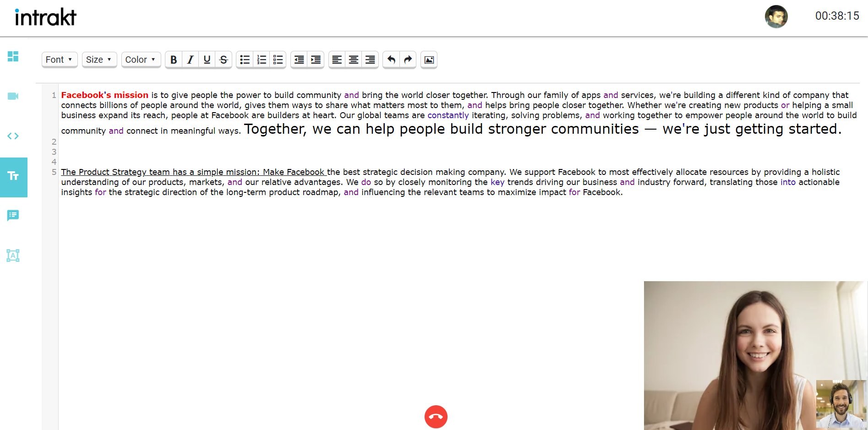Open the Size dropdown
This screenshot has height=430, width=868.
coord(99,60)
